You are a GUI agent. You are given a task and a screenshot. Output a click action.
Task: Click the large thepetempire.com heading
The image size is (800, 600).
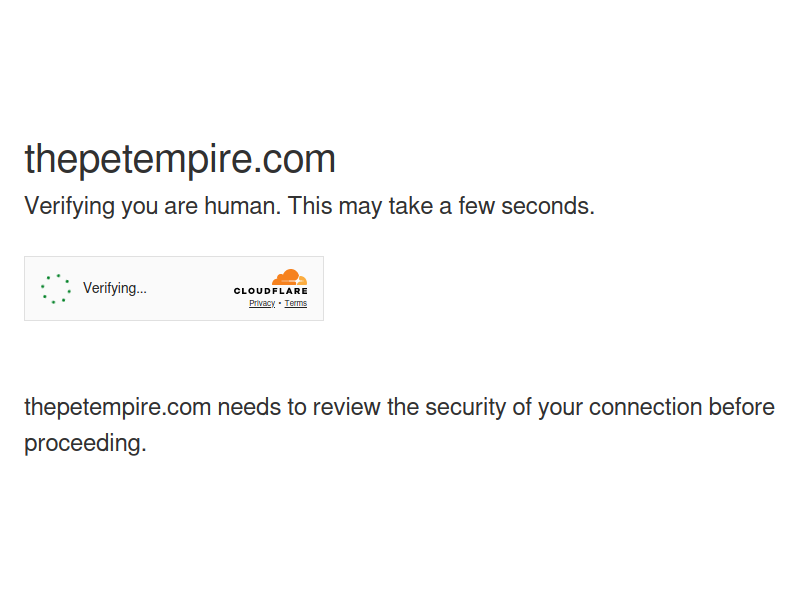[x=180, y=160]
